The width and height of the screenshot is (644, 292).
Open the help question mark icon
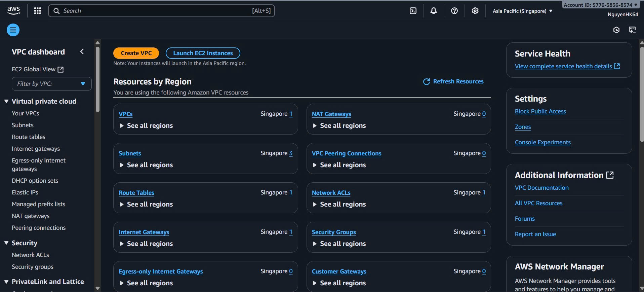tap(454, 11)
